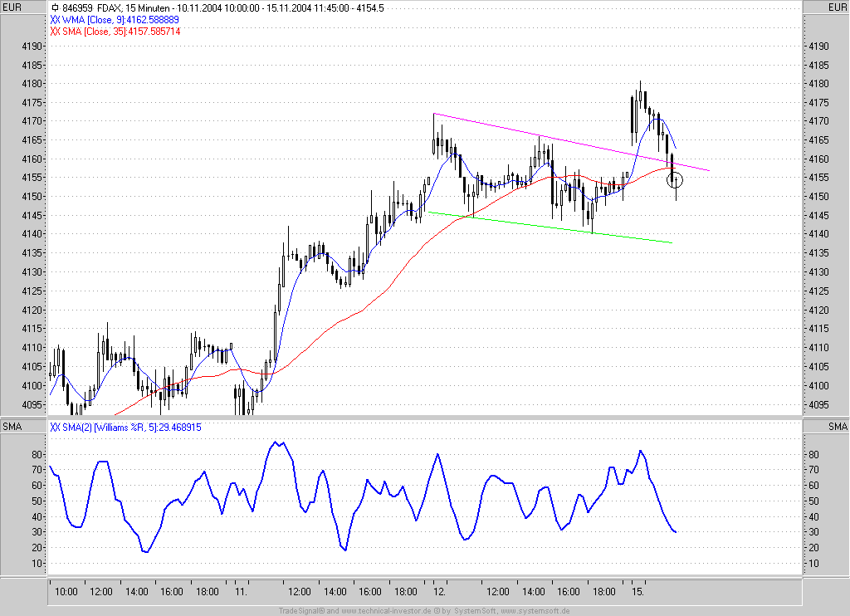The height and width of the screenshot is (616, 850).
Task: Click the SMA label of the lower left axis
Action: (12, 427)
